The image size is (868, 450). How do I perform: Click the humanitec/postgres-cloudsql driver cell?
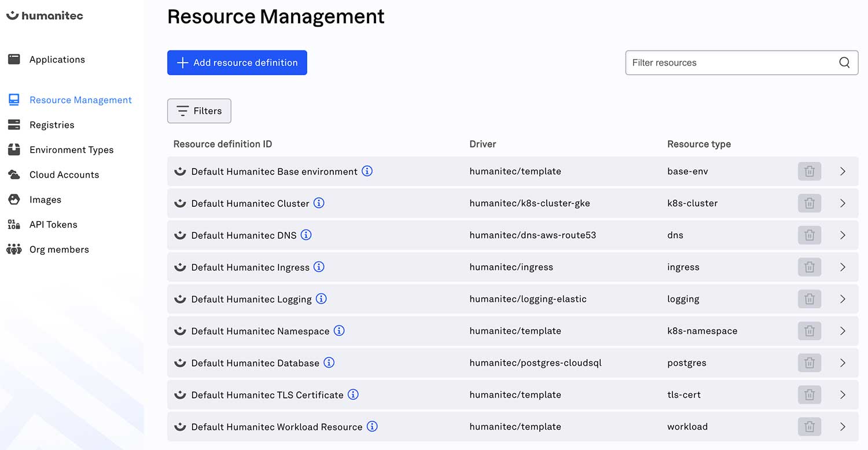tap(535, 363)
